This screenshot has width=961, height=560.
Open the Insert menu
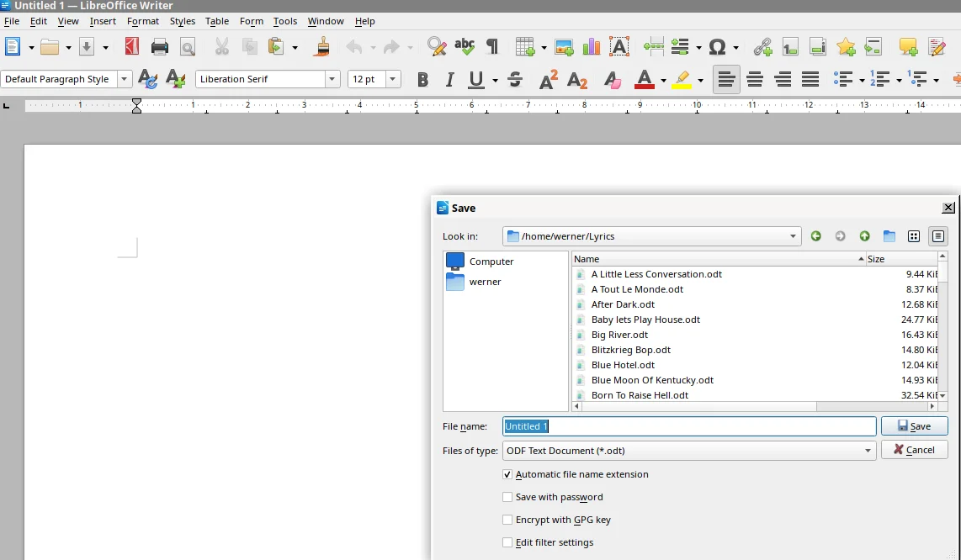(103, 21)
